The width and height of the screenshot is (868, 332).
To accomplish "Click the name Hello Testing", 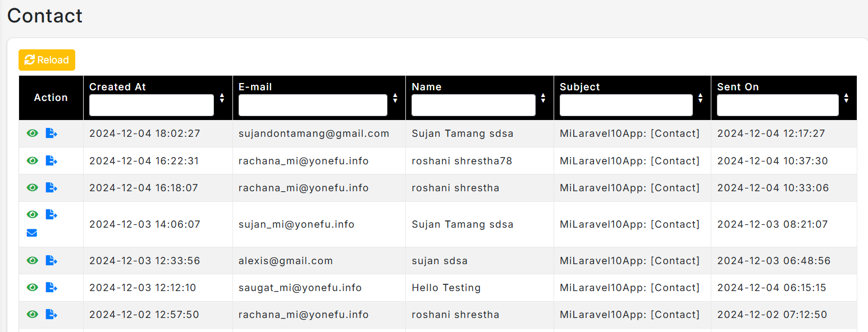I will coord(446,288).
